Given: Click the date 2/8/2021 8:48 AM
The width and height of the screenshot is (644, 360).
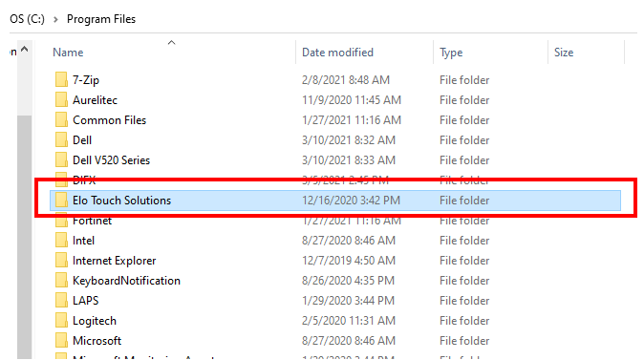Looking at the screenshot, I should click(x=346, y=79).
